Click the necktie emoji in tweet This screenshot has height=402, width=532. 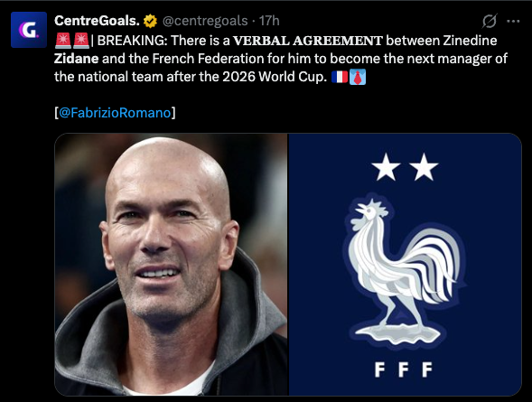(x=358, y=77)
